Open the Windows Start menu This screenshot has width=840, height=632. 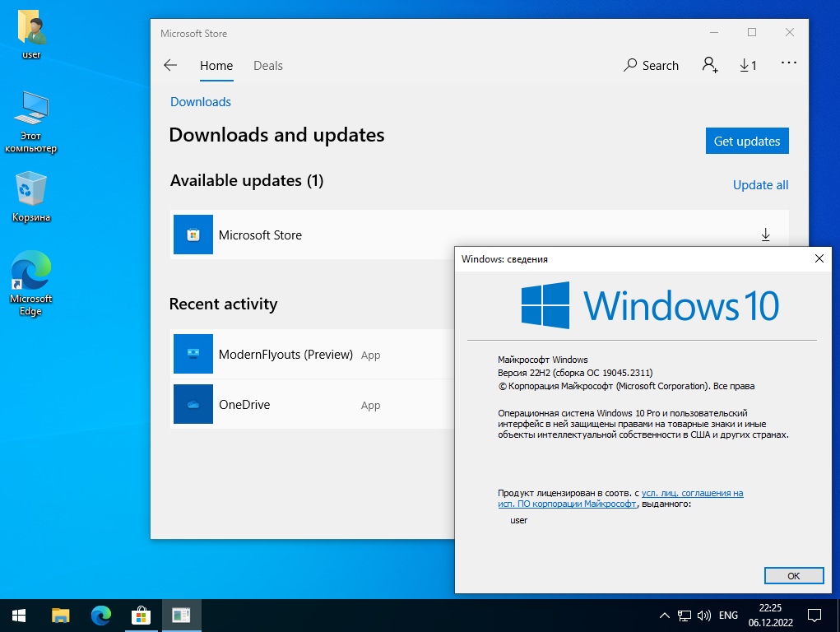click(x=19, y=616)
